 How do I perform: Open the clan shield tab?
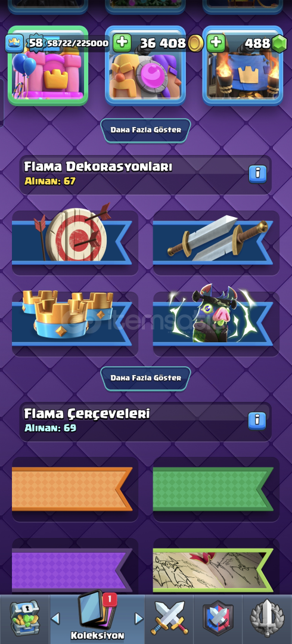pos(218,618)
